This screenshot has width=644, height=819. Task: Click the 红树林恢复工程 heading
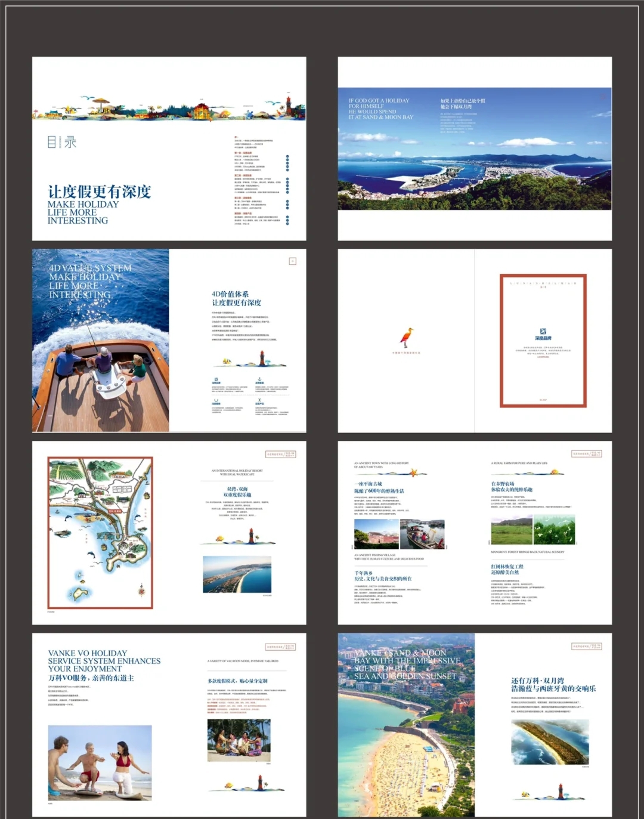coord(507,566)
